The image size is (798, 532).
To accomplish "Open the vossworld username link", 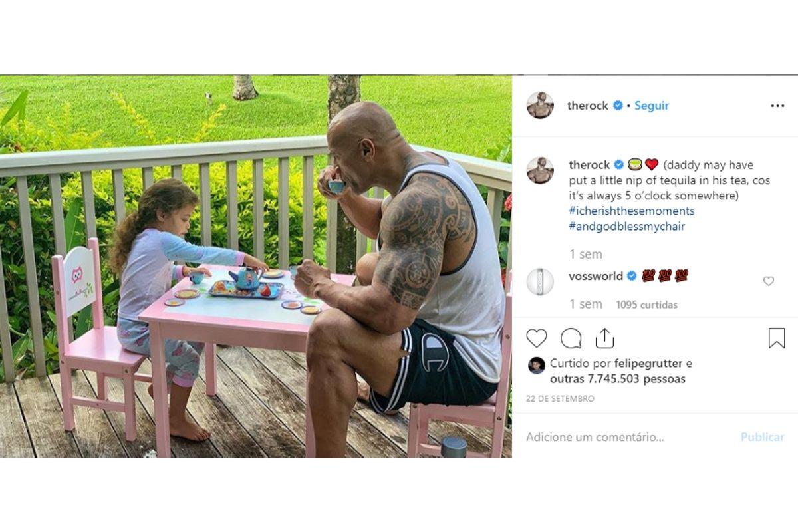I will coord(596,275).
